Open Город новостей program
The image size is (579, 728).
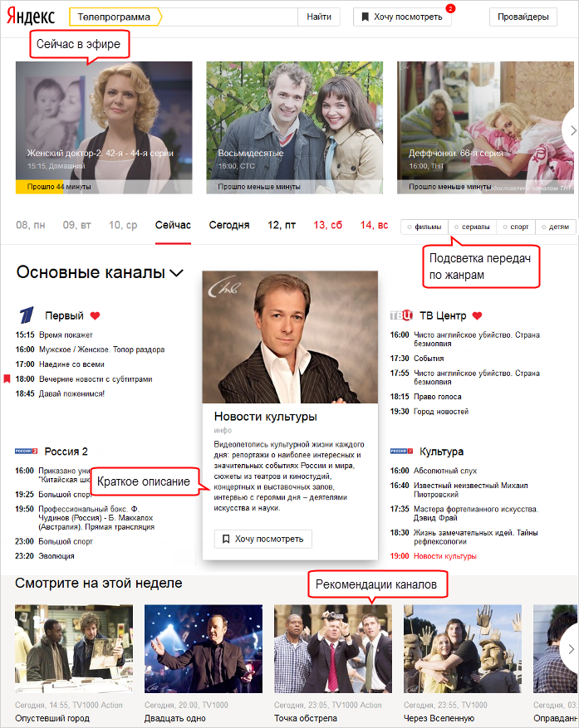(x=441, y=412)
